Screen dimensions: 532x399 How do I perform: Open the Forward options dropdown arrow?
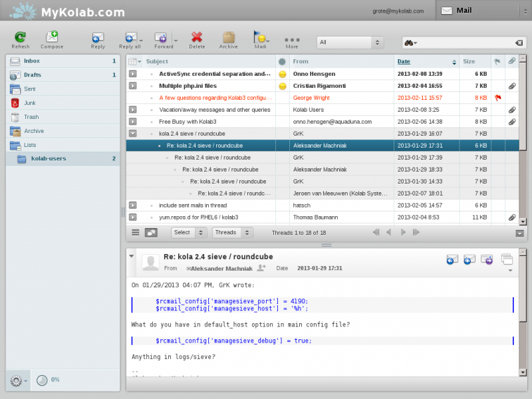176,41
